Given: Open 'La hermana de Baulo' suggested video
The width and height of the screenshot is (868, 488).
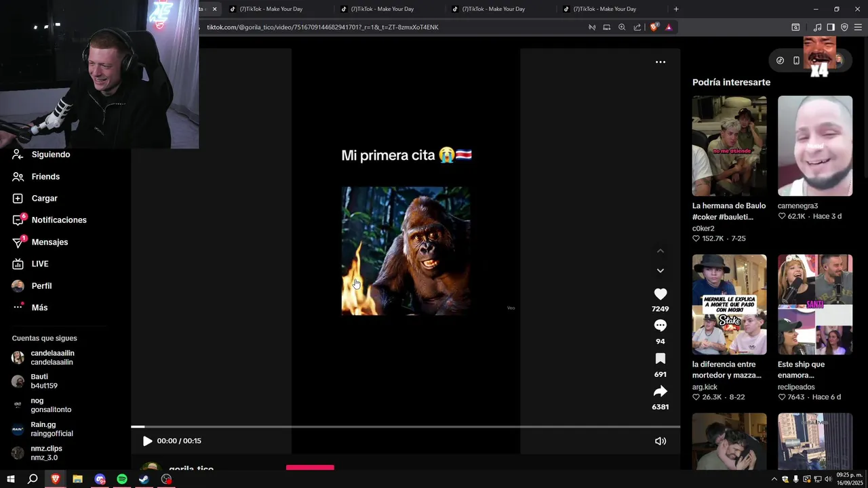Looking at the screenshot, I should click(729, 146).
